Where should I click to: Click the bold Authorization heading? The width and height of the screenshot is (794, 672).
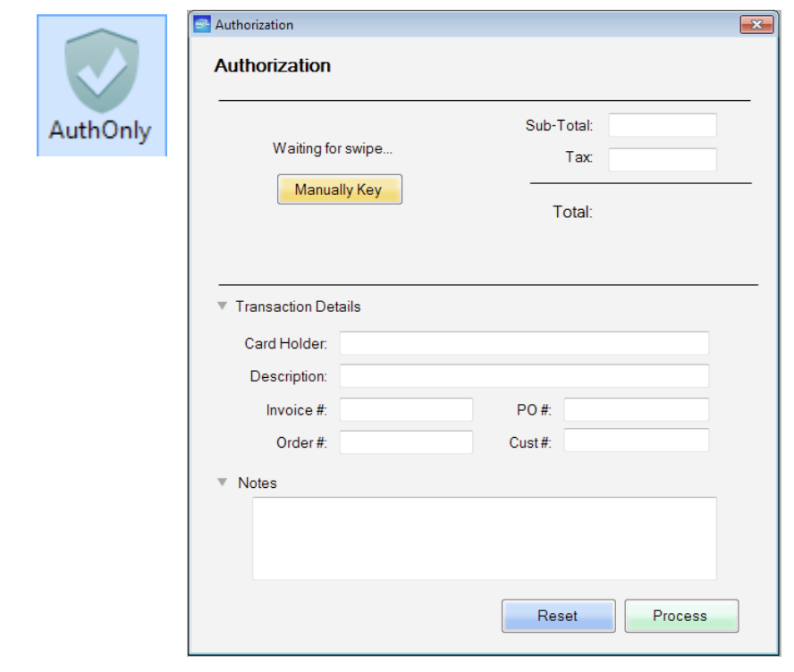[273, 66]
